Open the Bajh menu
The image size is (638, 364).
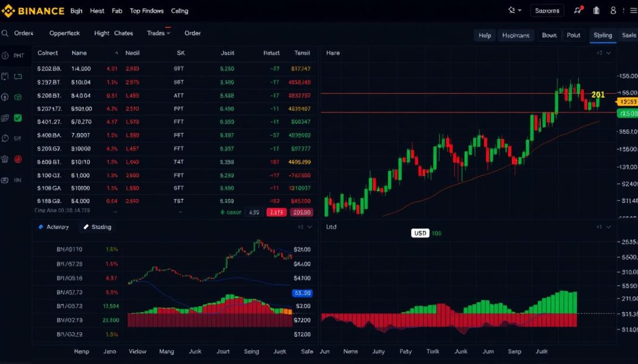tap(76, 11)
